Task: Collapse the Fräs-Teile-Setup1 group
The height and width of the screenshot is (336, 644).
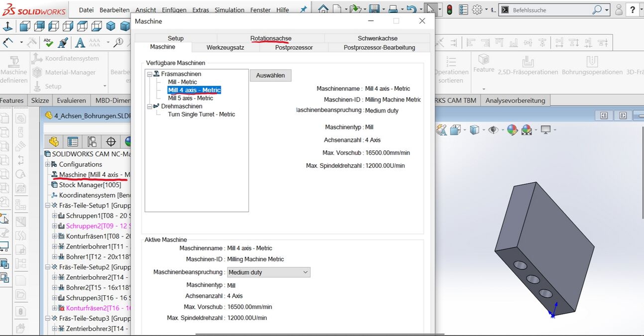Action: point(48,206)
